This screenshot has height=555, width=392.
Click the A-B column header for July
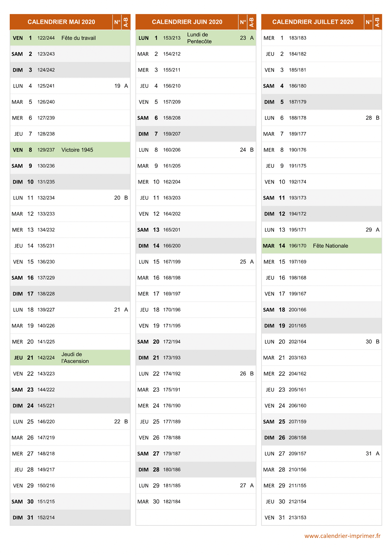377,22
